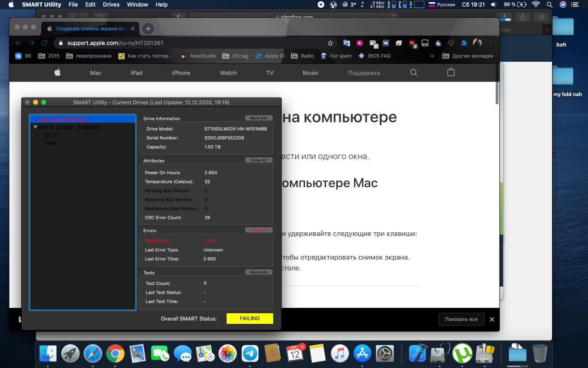This screenshot has height=368, width=588.
Task: Open Поддержка tab on Apple site
Action: [x=364, y=73]
